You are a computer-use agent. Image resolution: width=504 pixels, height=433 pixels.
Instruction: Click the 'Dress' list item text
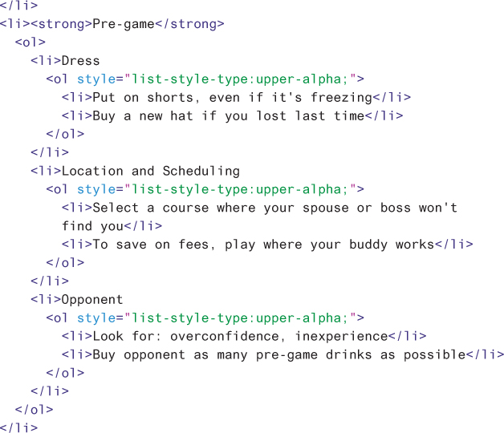[81, 60]
